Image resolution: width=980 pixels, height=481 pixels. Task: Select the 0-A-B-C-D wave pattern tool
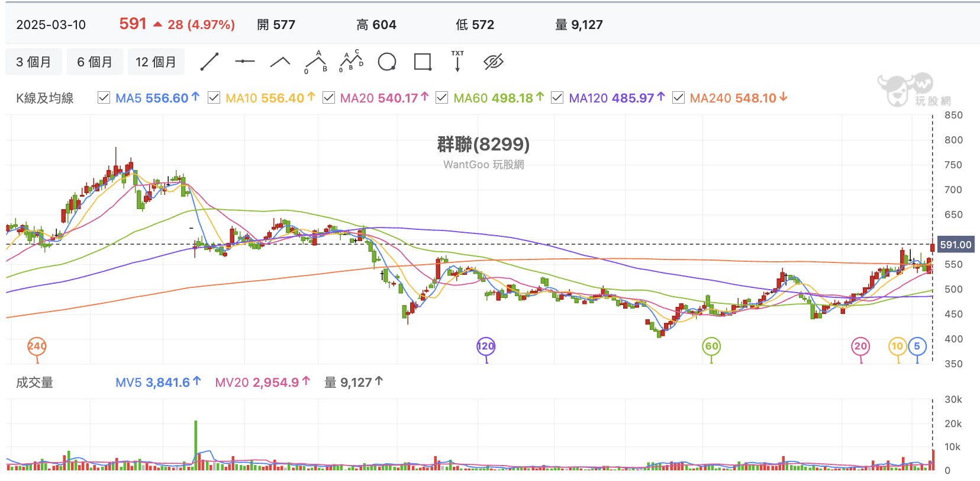click(352, 62)
